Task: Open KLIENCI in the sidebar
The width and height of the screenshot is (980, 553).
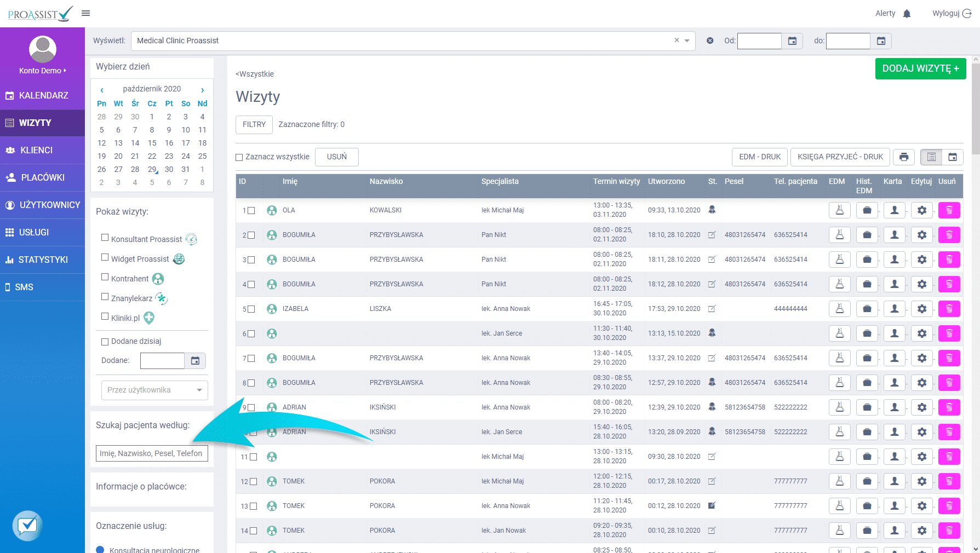Action: click(43, 151)
